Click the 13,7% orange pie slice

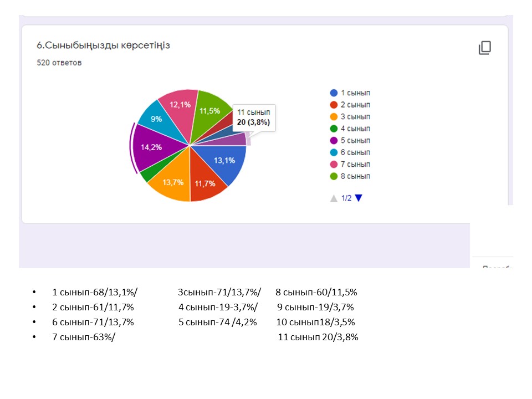point(171,183)
